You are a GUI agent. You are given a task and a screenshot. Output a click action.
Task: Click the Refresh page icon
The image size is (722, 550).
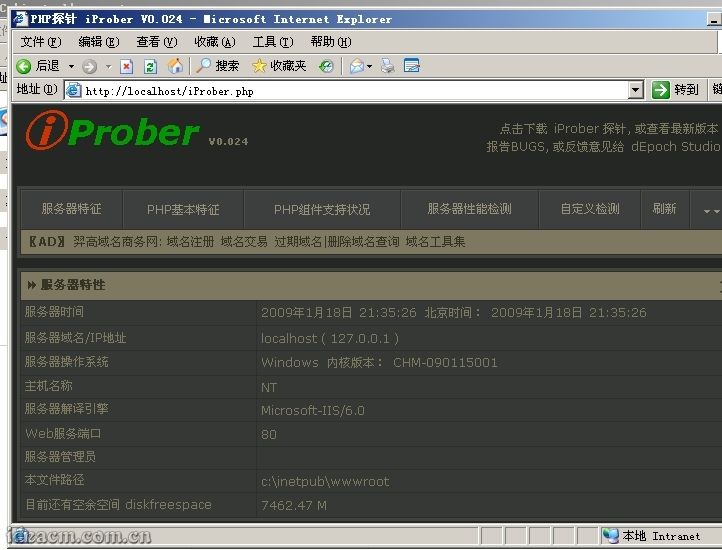[x=151, y=66]
